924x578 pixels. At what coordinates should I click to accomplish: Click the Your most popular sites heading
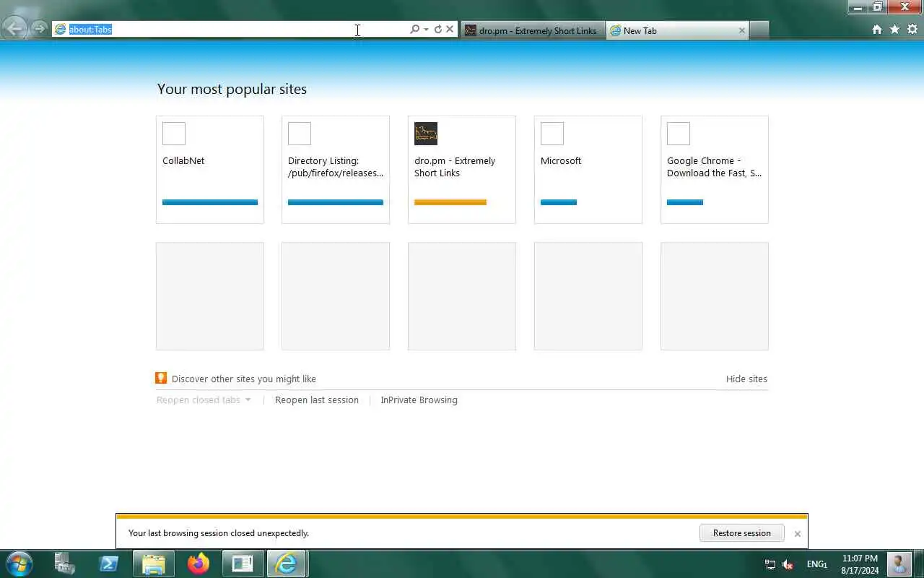(232, 89)
